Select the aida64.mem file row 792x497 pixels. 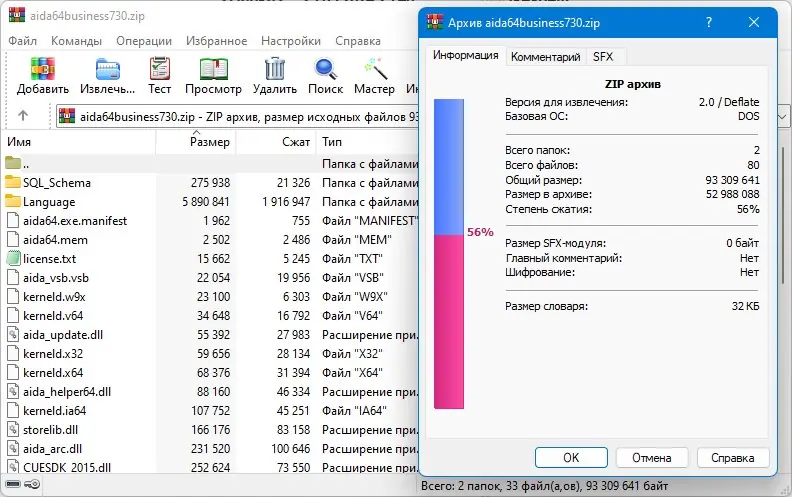click(211, 239)
